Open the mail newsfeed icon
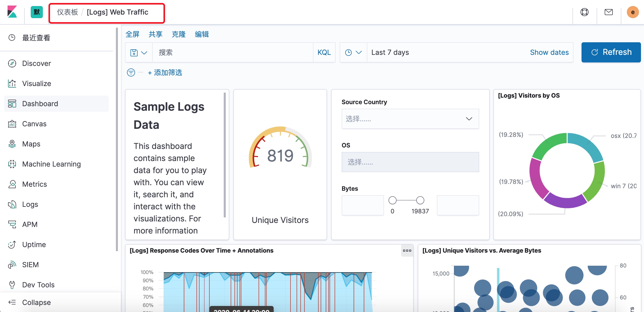The width and height of the screenshot is (644, 312). (609, 12)
